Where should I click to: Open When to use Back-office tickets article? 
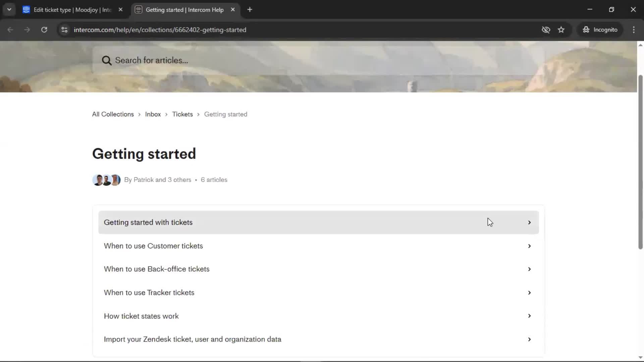[x=318, y=269]
